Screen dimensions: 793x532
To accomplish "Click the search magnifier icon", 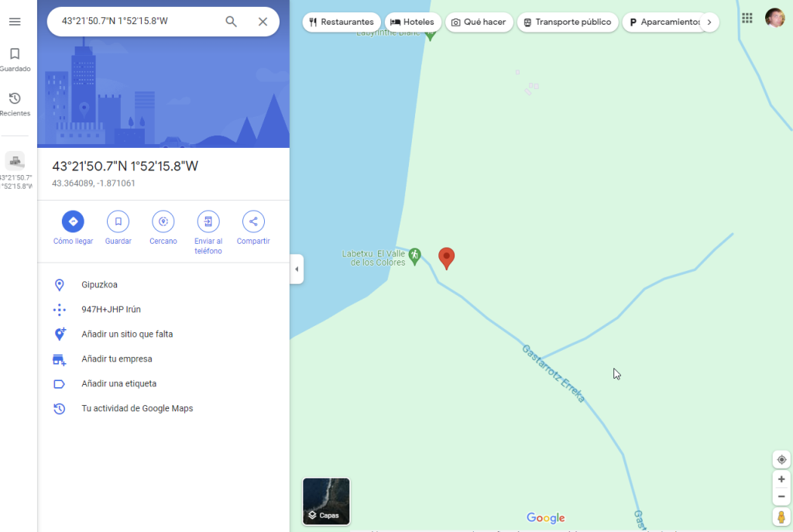I will tap(231, 22).
